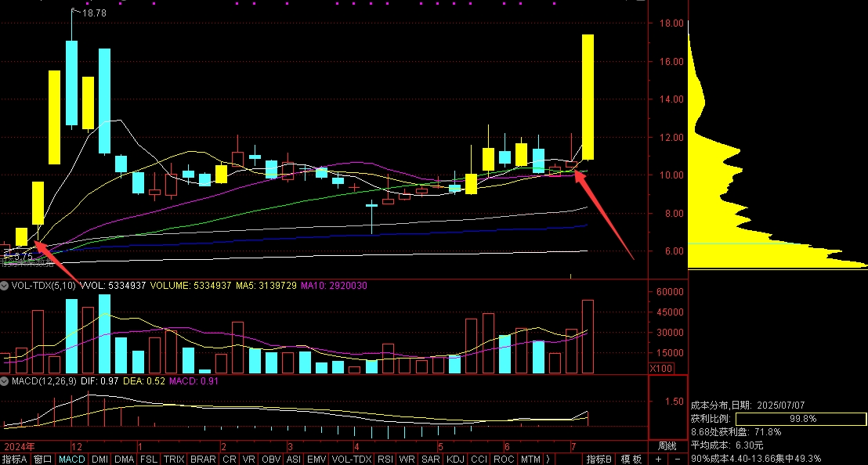
Task: Click the 平均成本: 6.30元 text
Action: (x=727, y=445)
